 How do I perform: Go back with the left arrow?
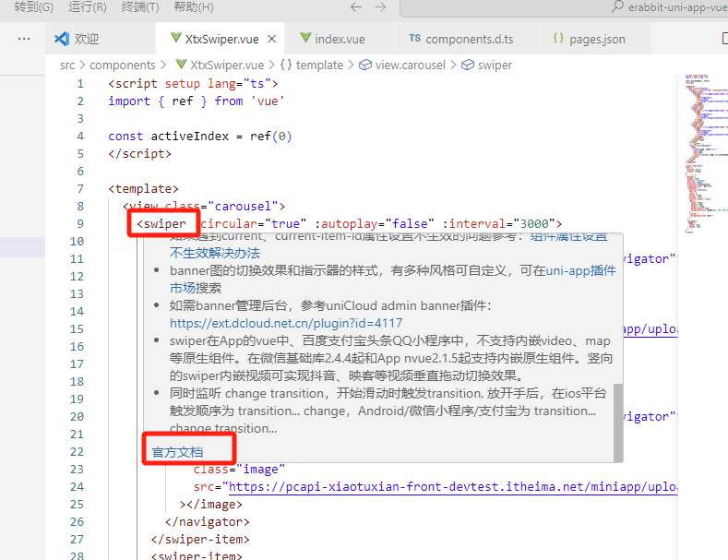(x=356, y=7)
